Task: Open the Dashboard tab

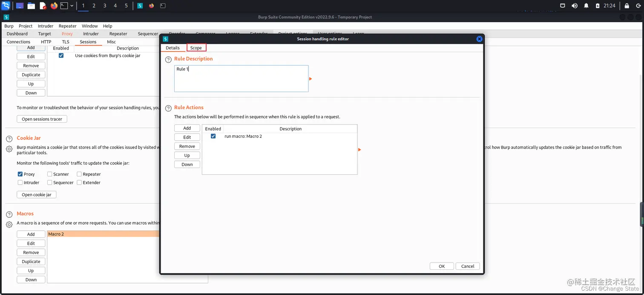Action: [17, 34]
